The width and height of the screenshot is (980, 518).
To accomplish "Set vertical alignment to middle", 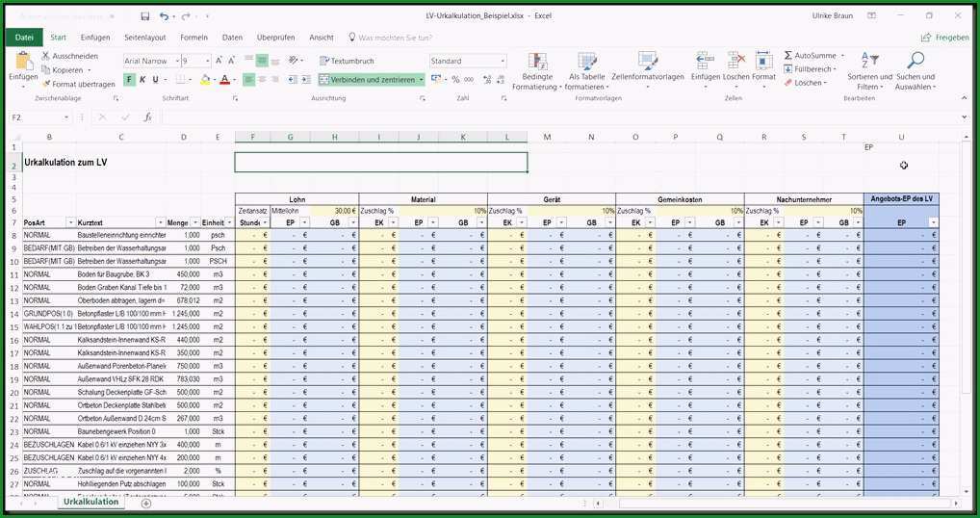I will (x=262, y=61).
